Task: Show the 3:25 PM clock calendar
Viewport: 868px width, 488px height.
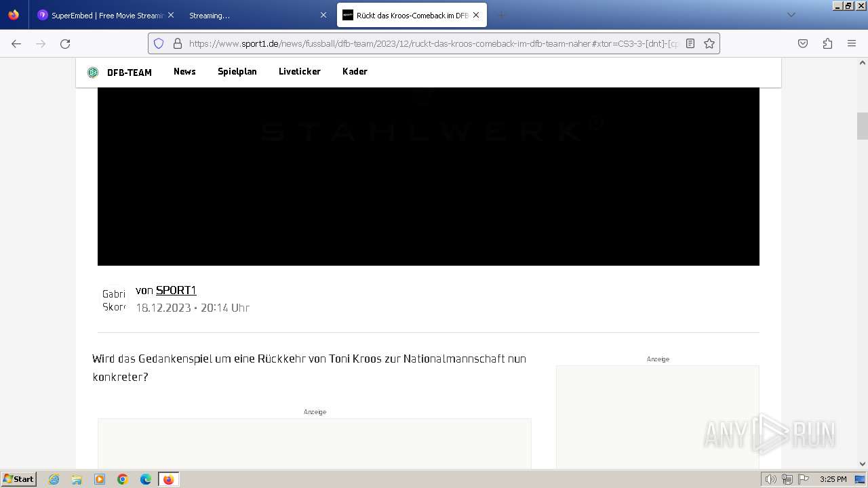Action: coord(833,479)
